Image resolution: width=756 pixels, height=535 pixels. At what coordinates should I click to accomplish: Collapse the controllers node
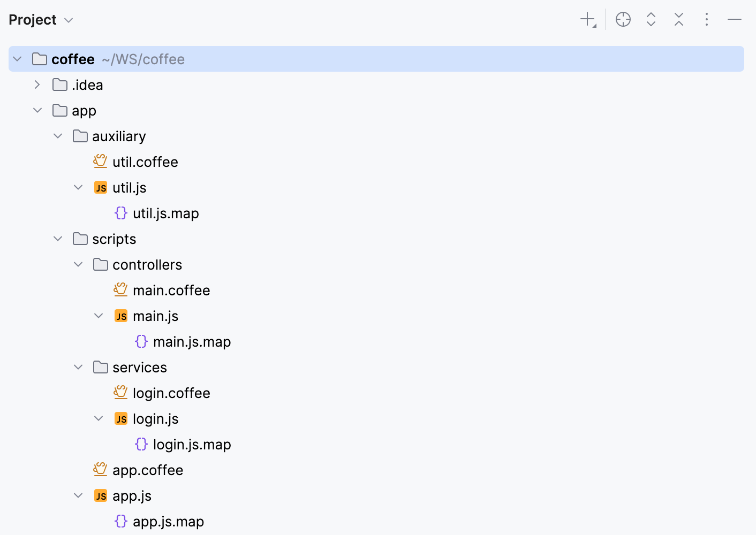[x=78, y=264]
